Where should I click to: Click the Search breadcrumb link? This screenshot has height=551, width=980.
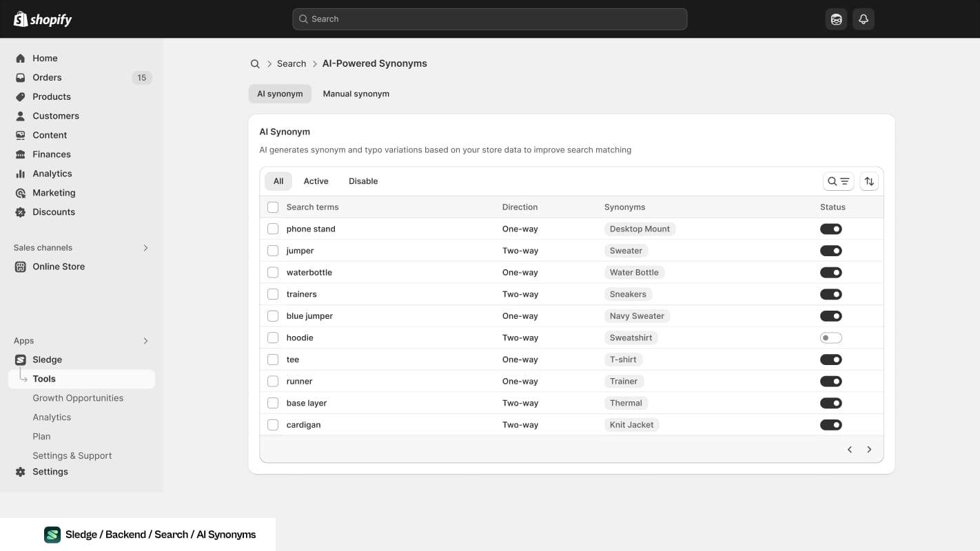click(x=292, y=64)
